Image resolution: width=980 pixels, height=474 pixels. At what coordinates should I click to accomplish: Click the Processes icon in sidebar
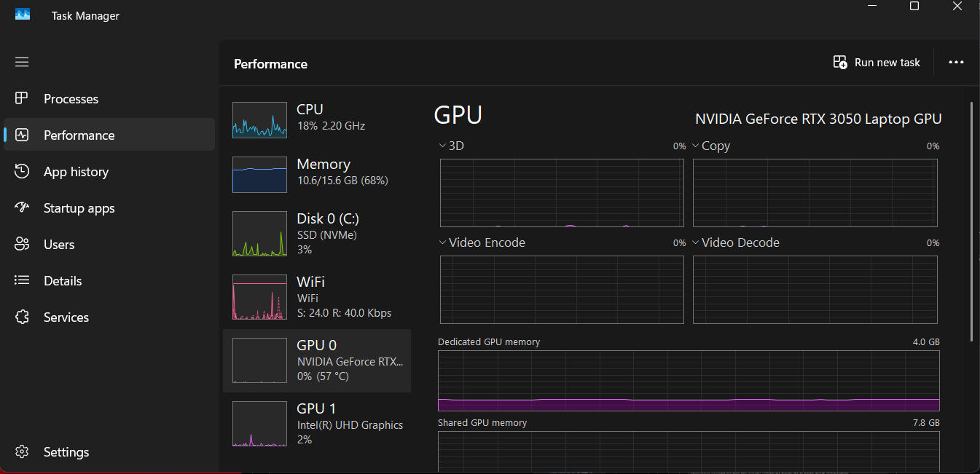(22, 98)
